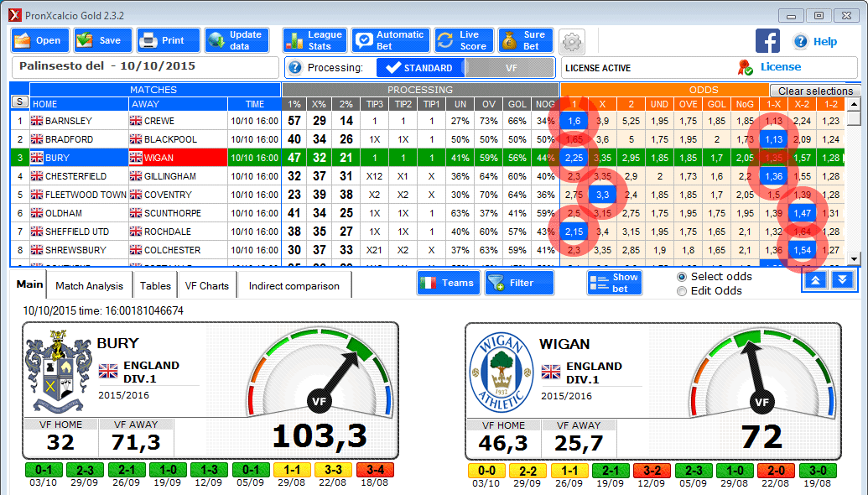The height and width of the screenshot is (495, 868).
Task: Choose the Edit Odds option
Action: click(709, 290)
